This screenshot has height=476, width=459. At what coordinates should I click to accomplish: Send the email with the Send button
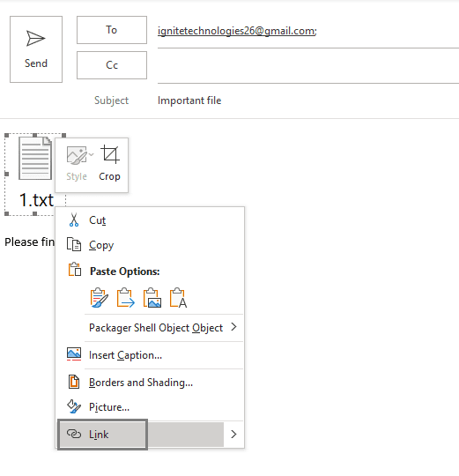coord(36,49)
